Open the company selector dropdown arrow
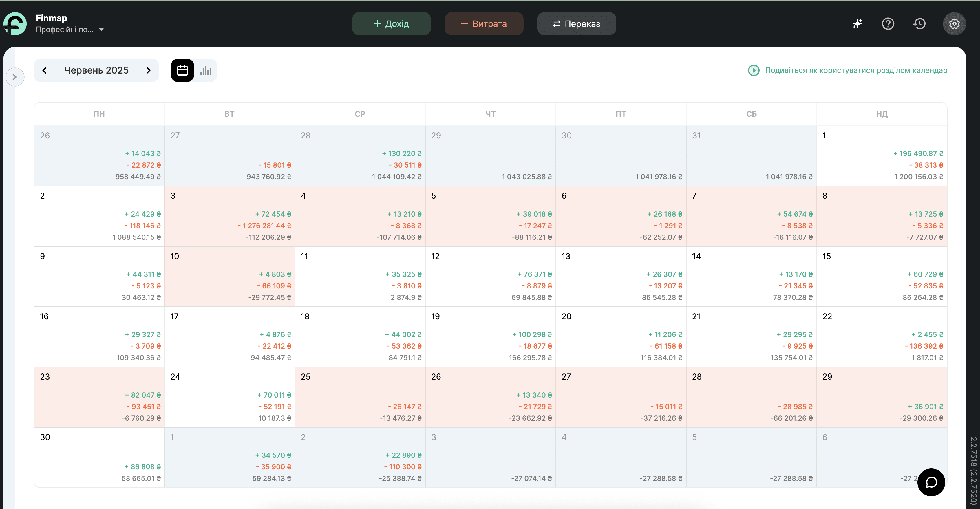 point(101,30)
